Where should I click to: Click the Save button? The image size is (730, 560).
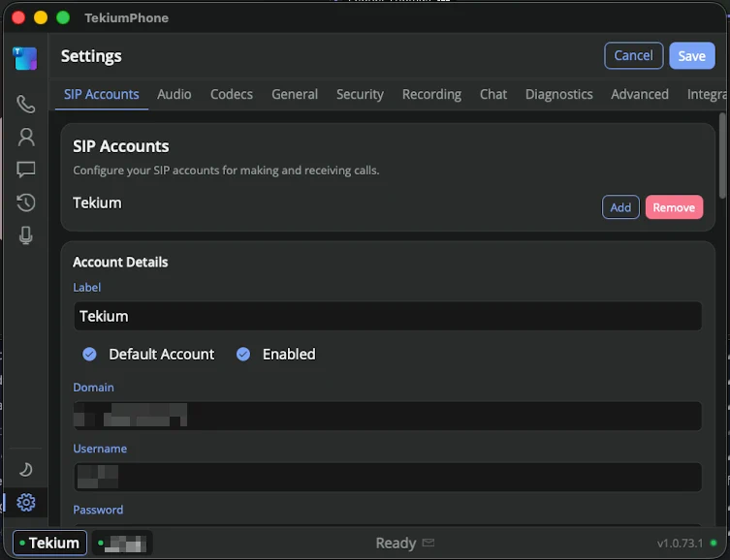[x=692, y=56]
